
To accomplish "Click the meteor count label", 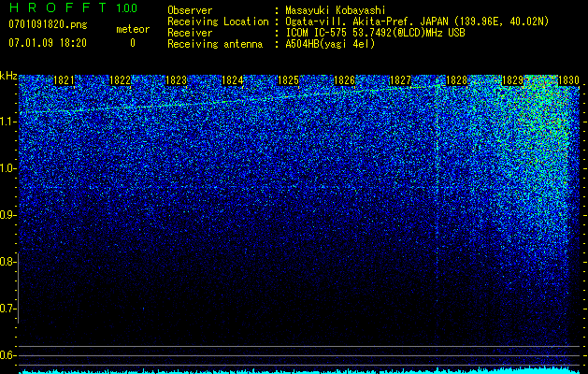I will coord(133,29).
